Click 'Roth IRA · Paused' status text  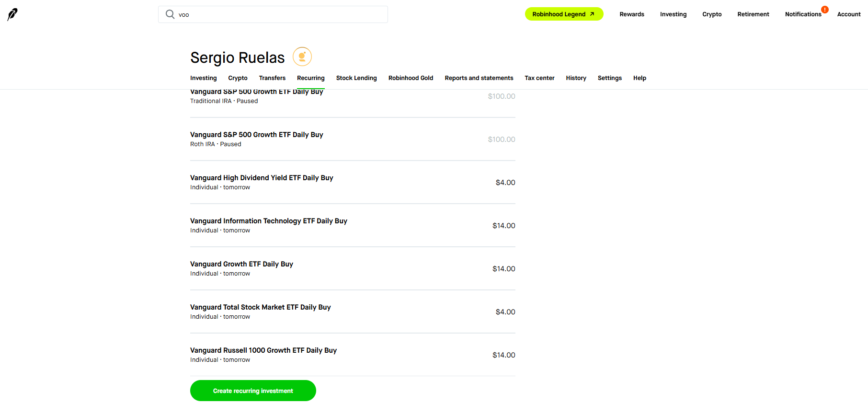(216, 144)
